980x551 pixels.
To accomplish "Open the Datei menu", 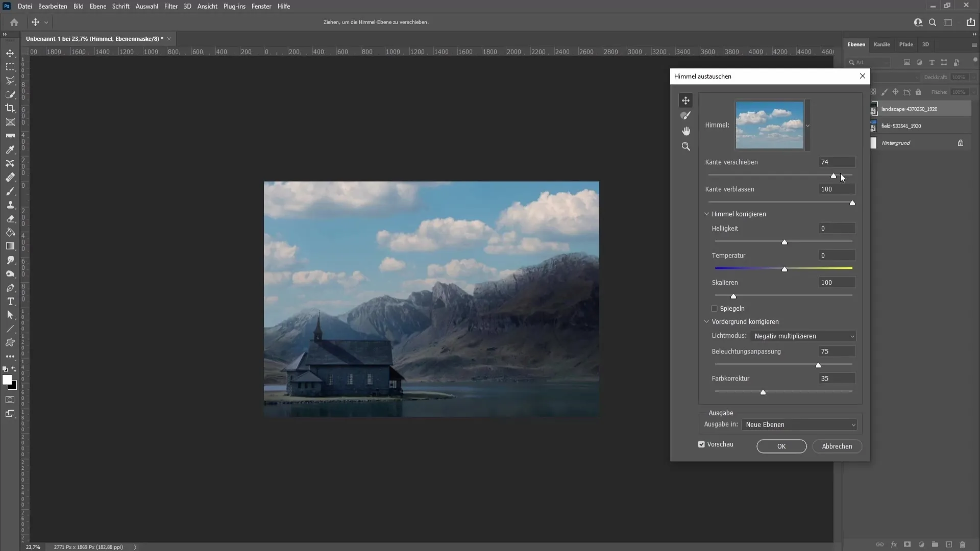I will tap(24, 6).
